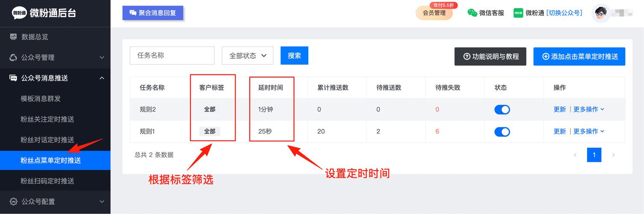This screenshot has height=214, width=644.
Task: Go to next page arrow
Action: tap(613, 155)
